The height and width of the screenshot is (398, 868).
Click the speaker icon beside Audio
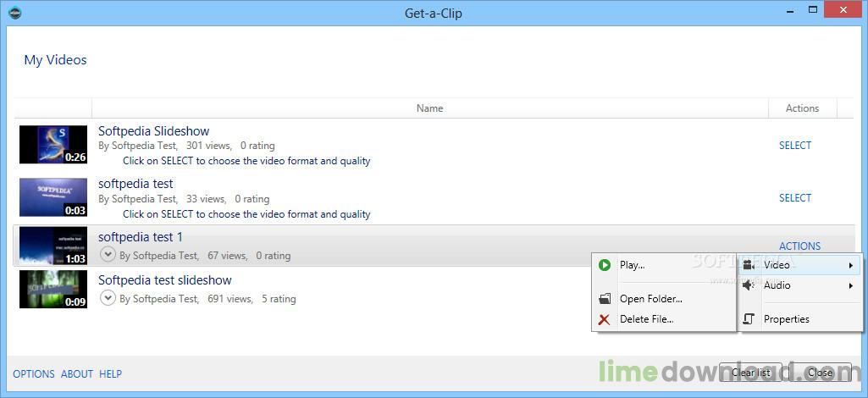click(749, 285)
